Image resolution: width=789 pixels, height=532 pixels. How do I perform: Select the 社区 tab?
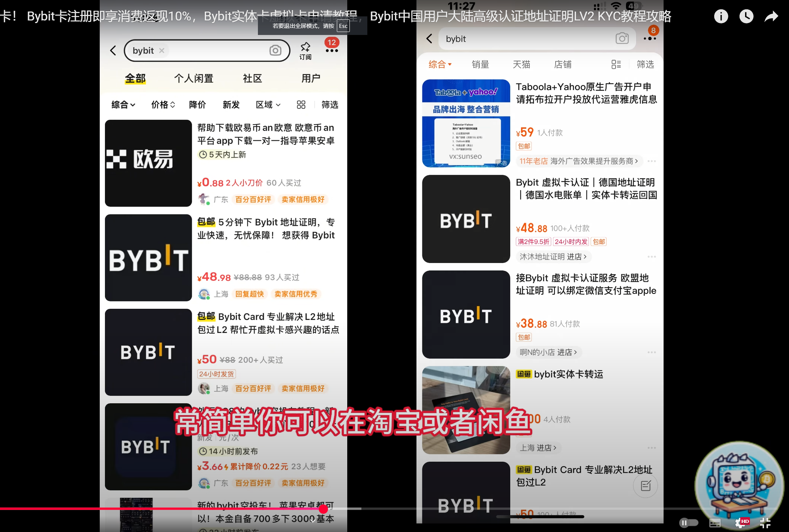pyautogui.click(x=252, y=78)
